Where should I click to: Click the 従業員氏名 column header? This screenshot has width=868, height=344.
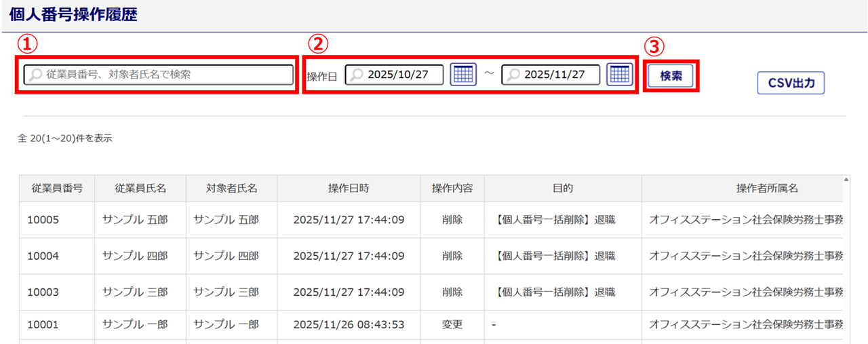click(x=140, y=188)
